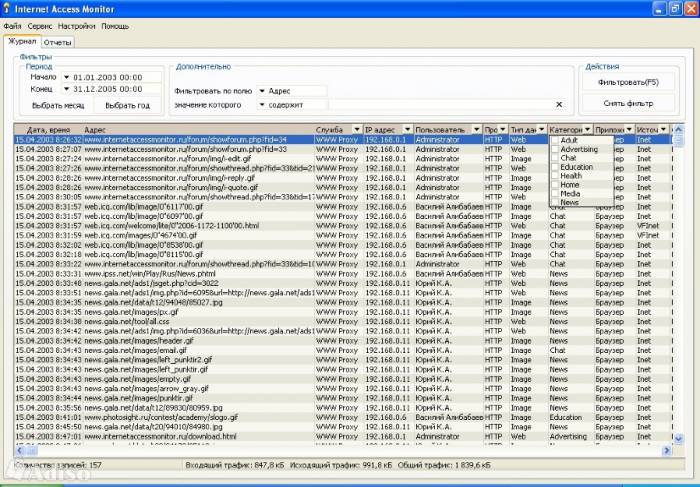Image resolution: width=700 pixels, height=487 pixels.
Task: Open the Адрес filter field dropdown
Action: coord(260,91)
